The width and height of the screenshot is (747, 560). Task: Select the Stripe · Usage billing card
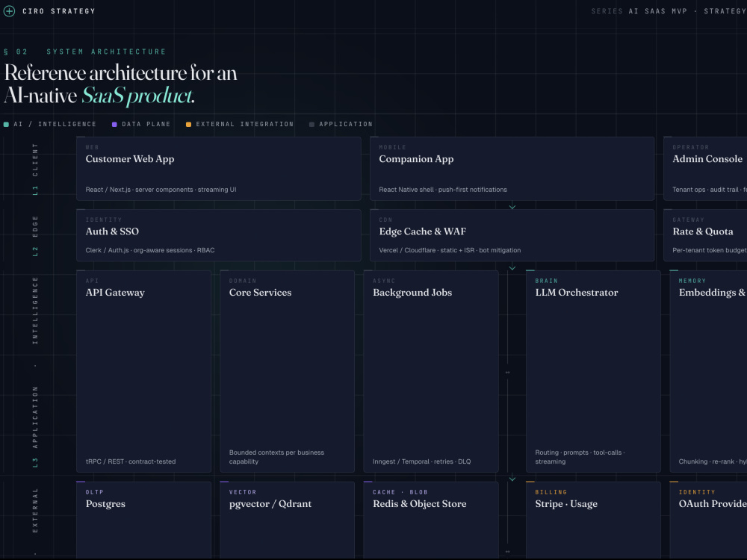click(593, 520)
